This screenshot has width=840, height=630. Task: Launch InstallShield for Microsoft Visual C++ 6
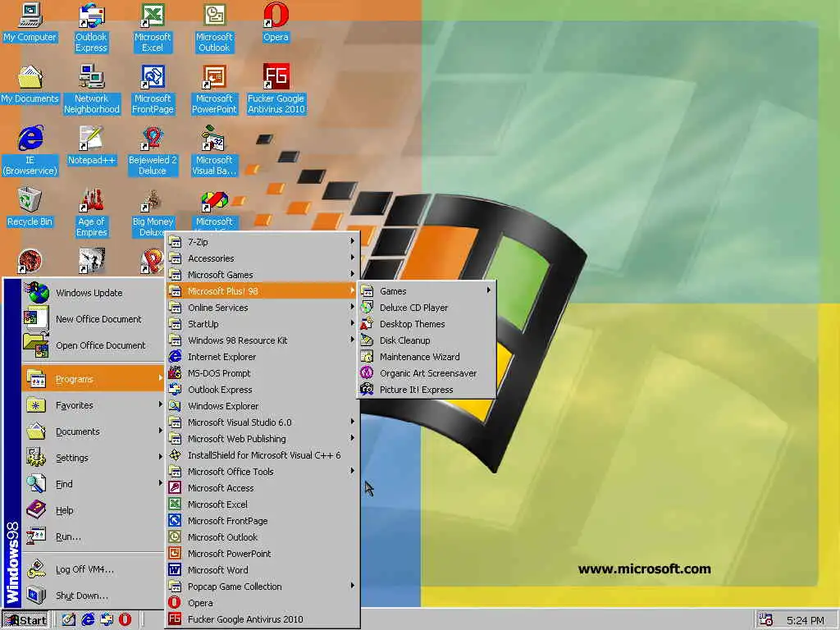pyautogui.click(x=262, y=455)
